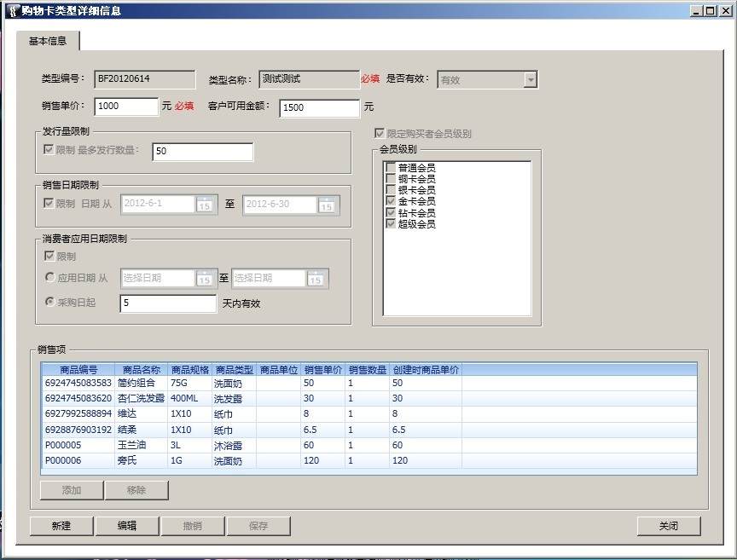Click the app icon in title bar
This screenshot has height=560, width=737.
(13, 11)
